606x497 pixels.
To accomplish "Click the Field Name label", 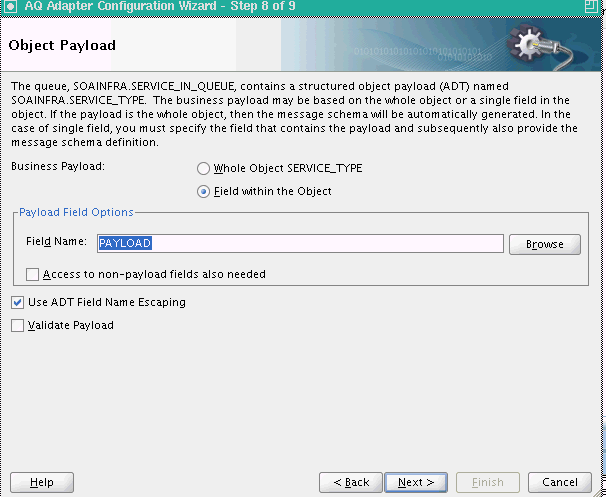I will [x=56, y=241].
